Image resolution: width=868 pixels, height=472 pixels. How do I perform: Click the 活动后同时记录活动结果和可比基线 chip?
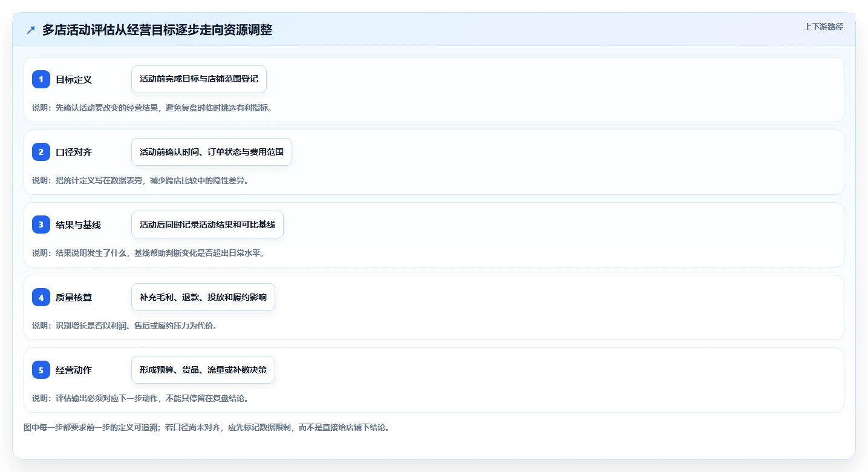click(207, 225)
